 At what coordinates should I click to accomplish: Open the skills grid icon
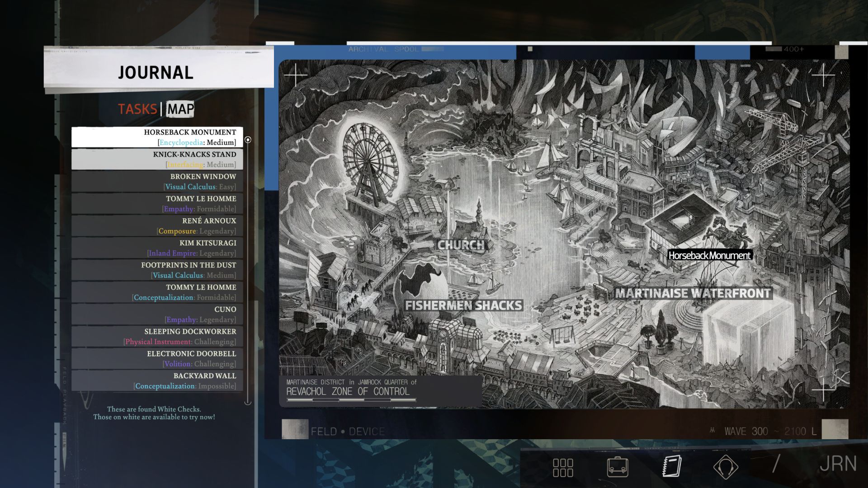(x=563, y=468)
